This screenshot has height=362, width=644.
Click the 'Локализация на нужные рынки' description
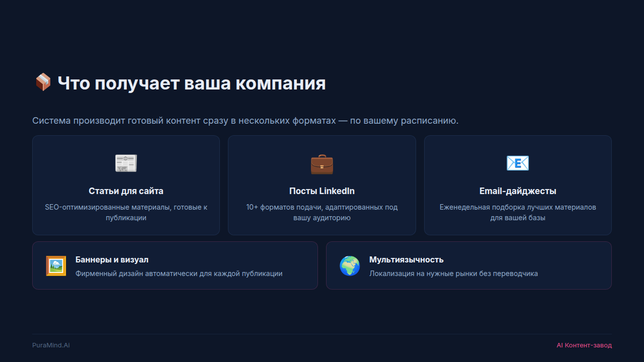453,274
